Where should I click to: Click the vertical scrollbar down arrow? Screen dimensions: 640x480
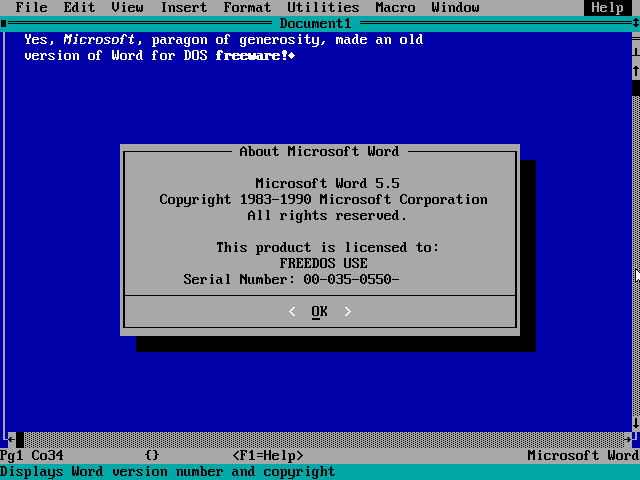[x=636, y=423]
